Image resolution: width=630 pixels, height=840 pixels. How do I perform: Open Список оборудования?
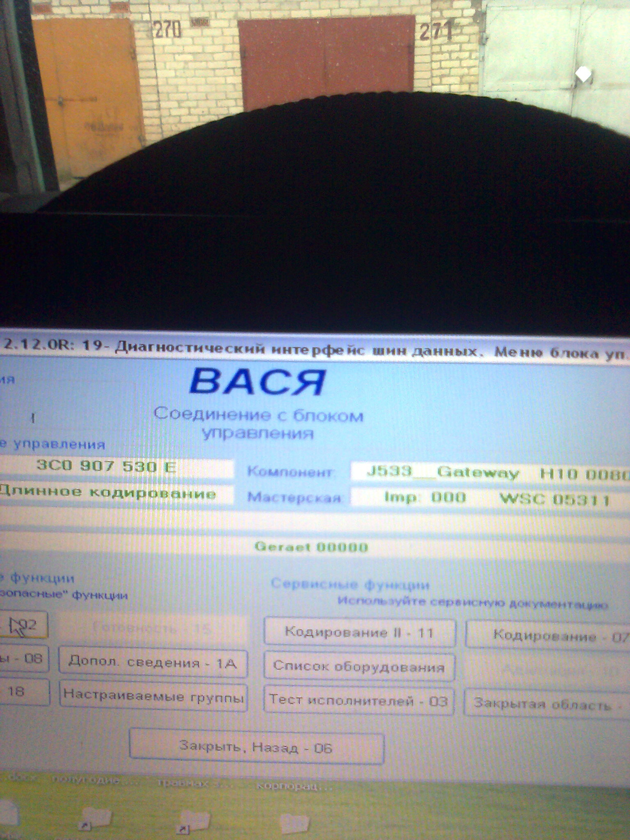[359, 667]
